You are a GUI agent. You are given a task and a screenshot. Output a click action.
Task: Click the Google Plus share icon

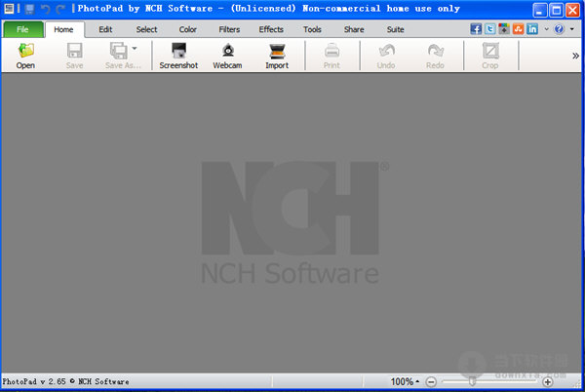coord(504,29)
